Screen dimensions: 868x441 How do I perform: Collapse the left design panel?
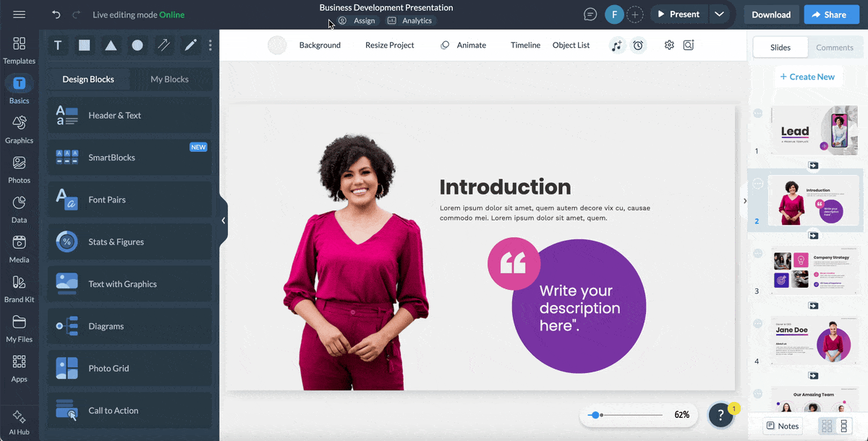click(x=224, y=220)
